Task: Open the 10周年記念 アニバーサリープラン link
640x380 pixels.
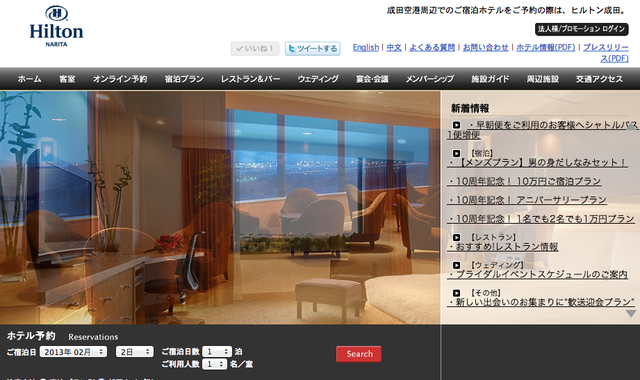Action: pyautogui.click(x=527, y=200)
